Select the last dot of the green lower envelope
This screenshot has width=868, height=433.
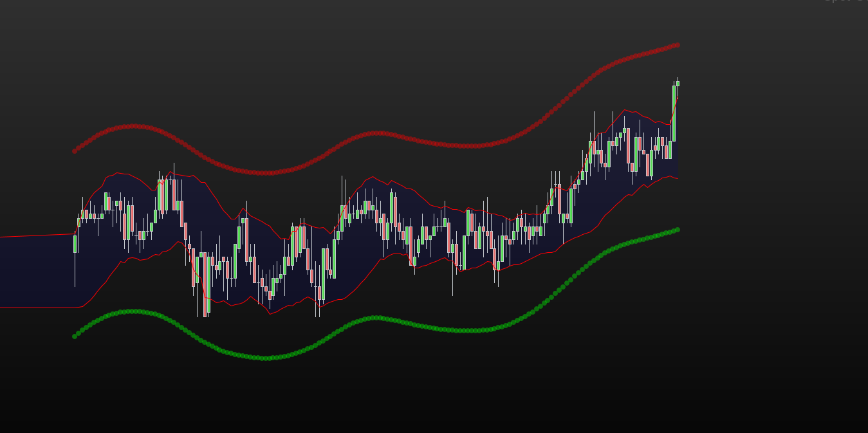[x=678, y=230]
